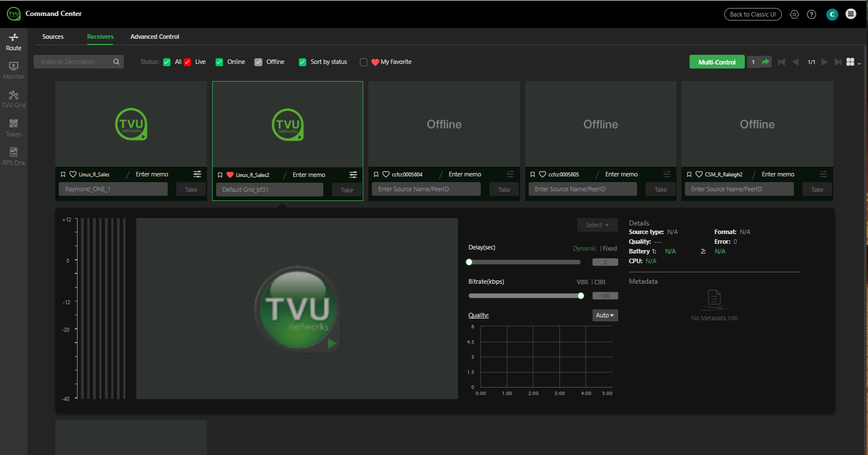Open Linux_R_Sales2 settings sliders icon
The image size is (868, 455).
pos(354,175)
